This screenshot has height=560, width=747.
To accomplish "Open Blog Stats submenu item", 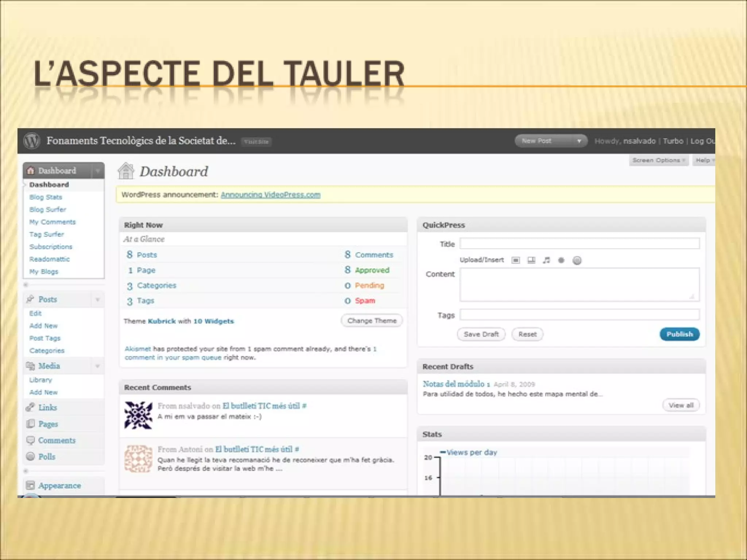I will tap(46, 197).
